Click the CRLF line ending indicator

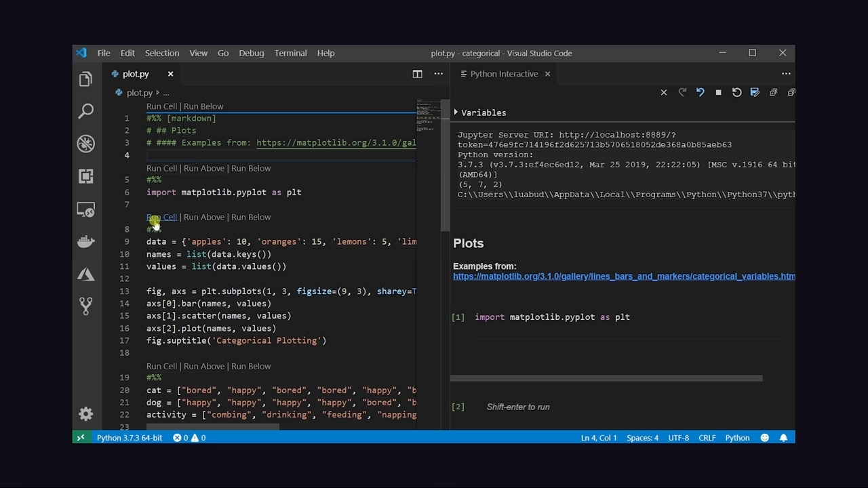coord(707,438)
